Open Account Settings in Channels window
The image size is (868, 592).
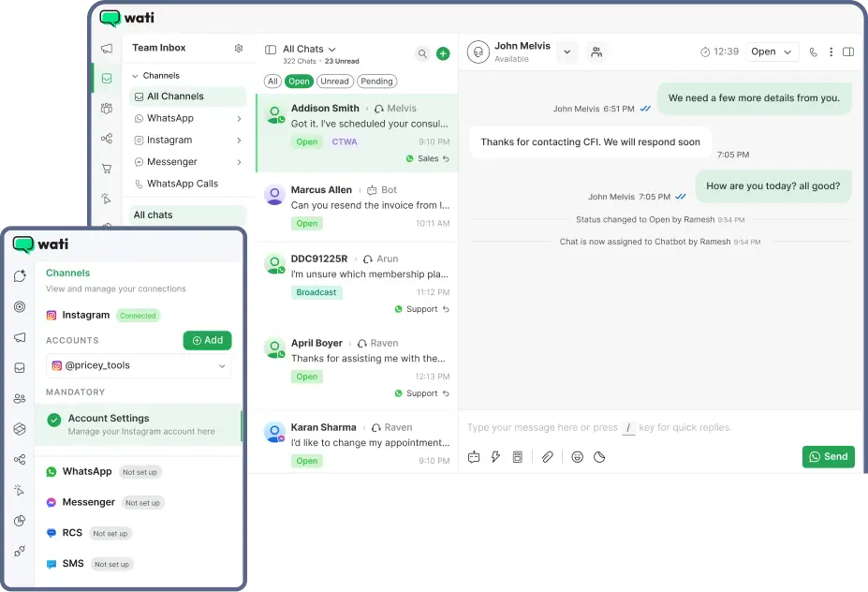click(139, 424)
